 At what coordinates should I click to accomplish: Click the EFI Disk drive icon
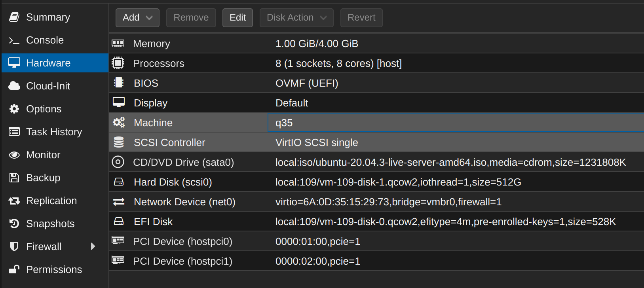(x=118, y=221)
